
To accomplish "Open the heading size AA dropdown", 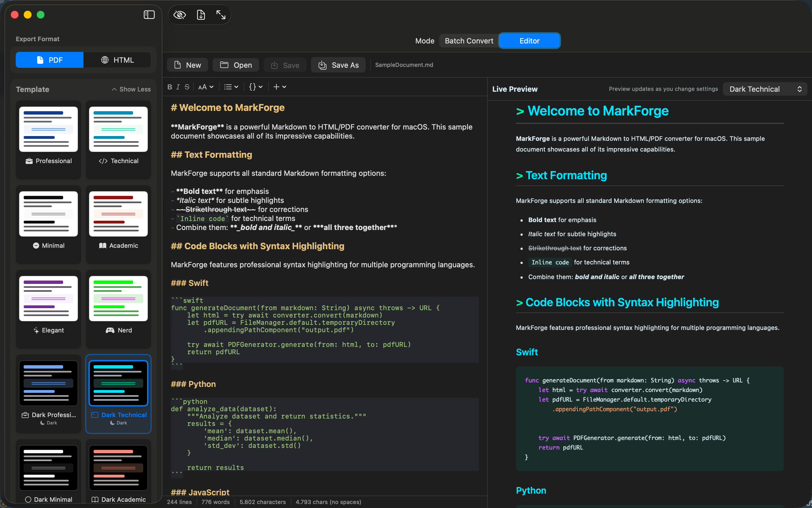I will pyautogui.click(x=206, y=87).
